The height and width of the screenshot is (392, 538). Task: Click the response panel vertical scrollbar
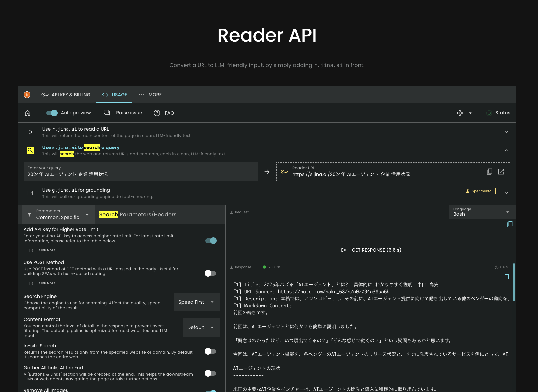[x=514, y=282]
